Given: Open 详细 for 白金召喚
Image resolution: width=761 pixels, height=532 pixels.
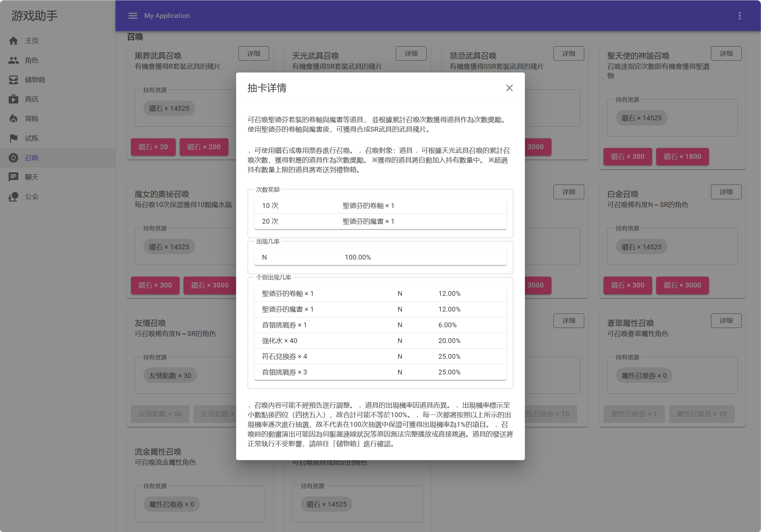Looking at the screenshot, I should pyautogui.click(x=726, y=192).
